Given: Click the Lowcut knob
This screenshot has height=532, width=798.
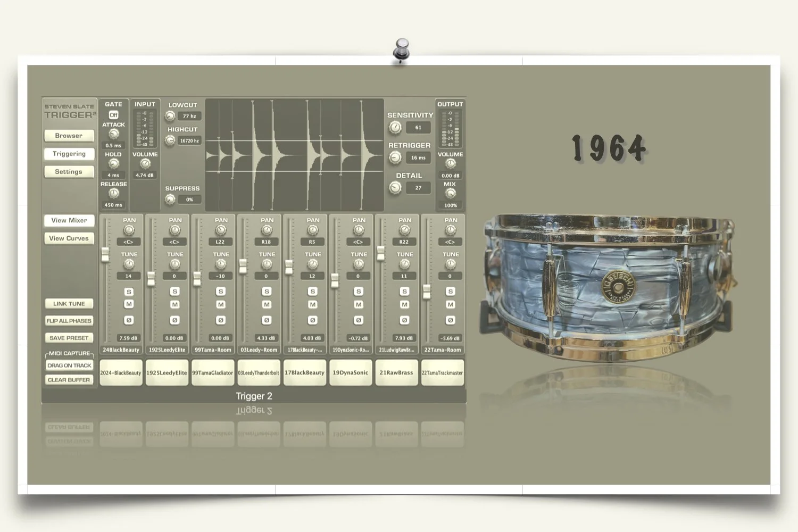Looking at the screenshot, I should (170, 116).
